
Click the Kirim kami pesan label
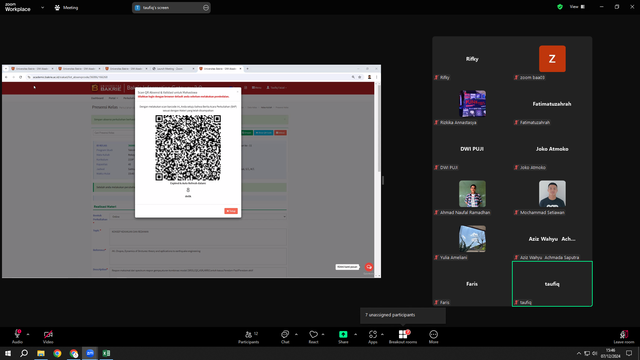347,267
